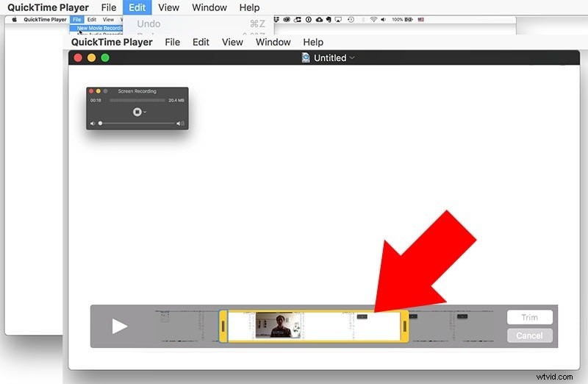Viewport: 588px width, 384px height.
Task: Click the 00:18 elapsed time readout
Action: (96, 100)
